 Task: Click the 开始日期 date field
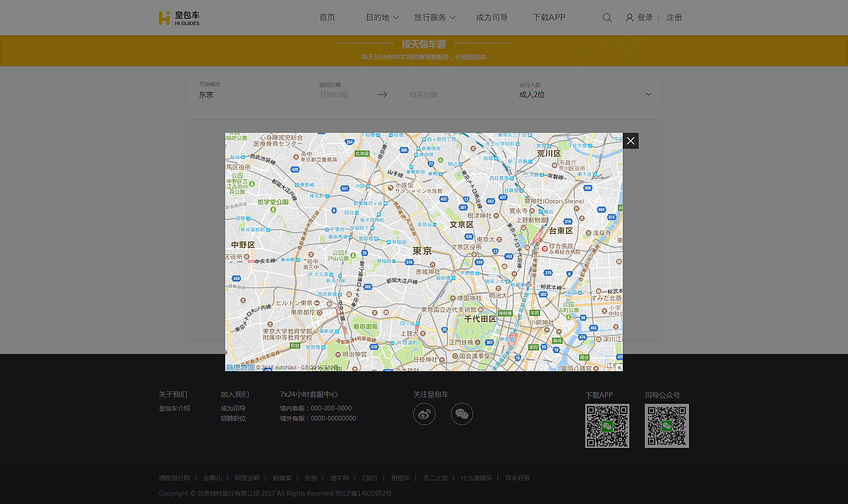(333, 95)
